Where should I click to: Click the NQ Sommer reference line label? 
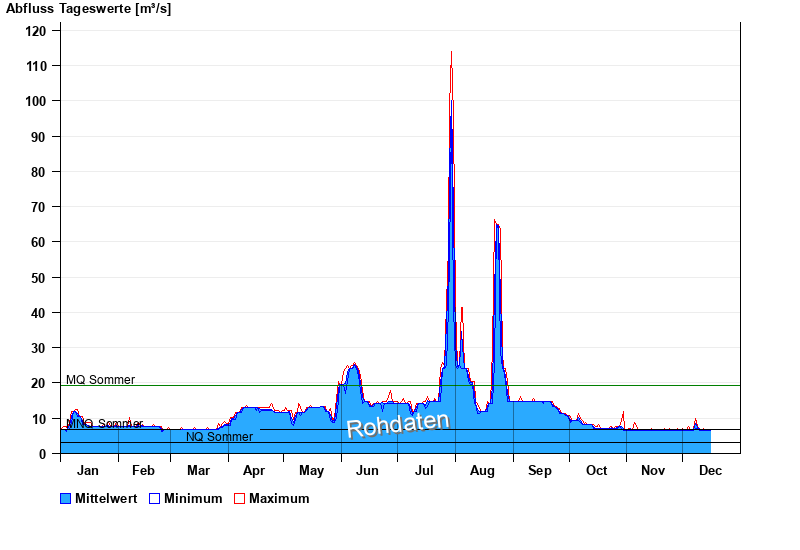pos(219,437)
